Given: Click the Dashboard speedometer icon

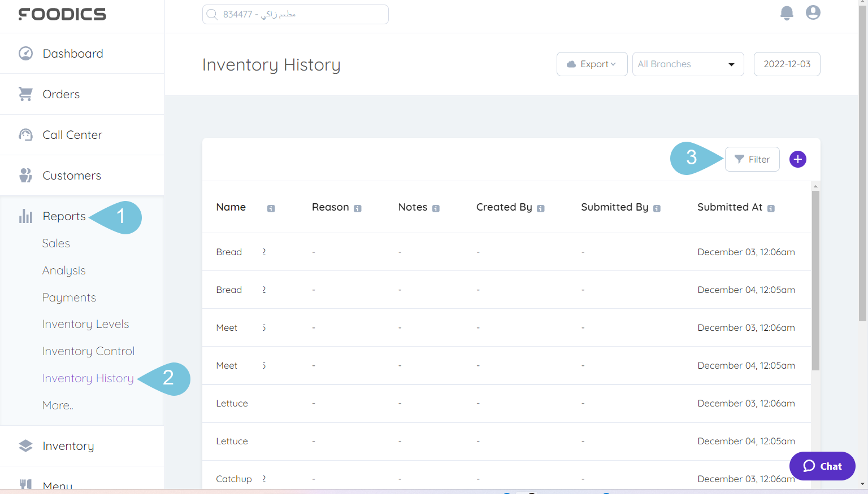Looking at the screenshot, I should click(25, 53).
